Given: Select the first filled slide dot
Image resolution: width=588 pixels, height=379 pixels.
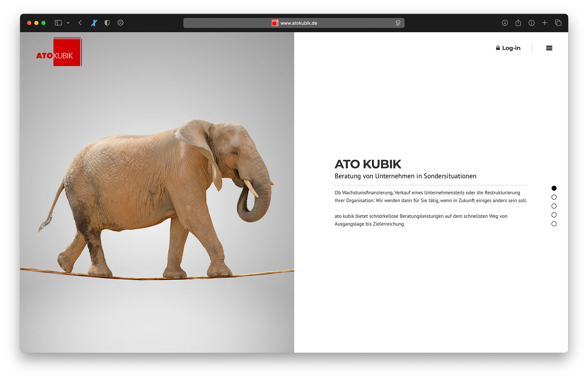Looking at the screenshot, I should point(554,188).
